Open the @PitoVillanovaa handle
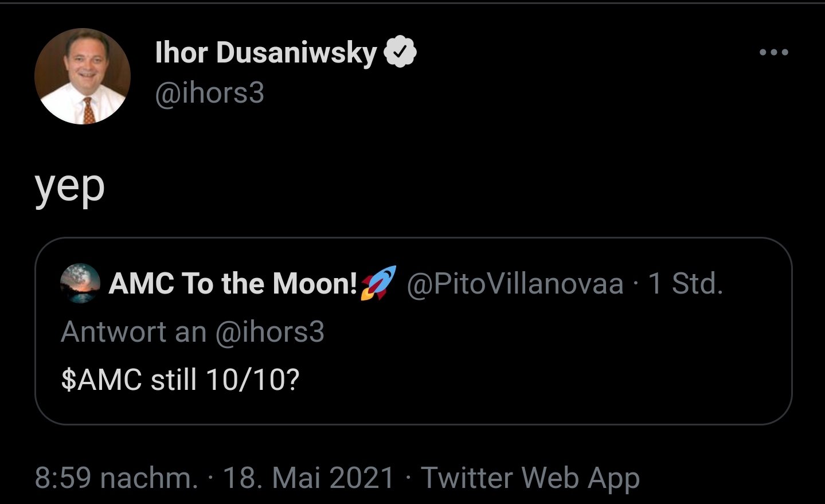Screen dimensions: 825x504 tap(515, 283)
